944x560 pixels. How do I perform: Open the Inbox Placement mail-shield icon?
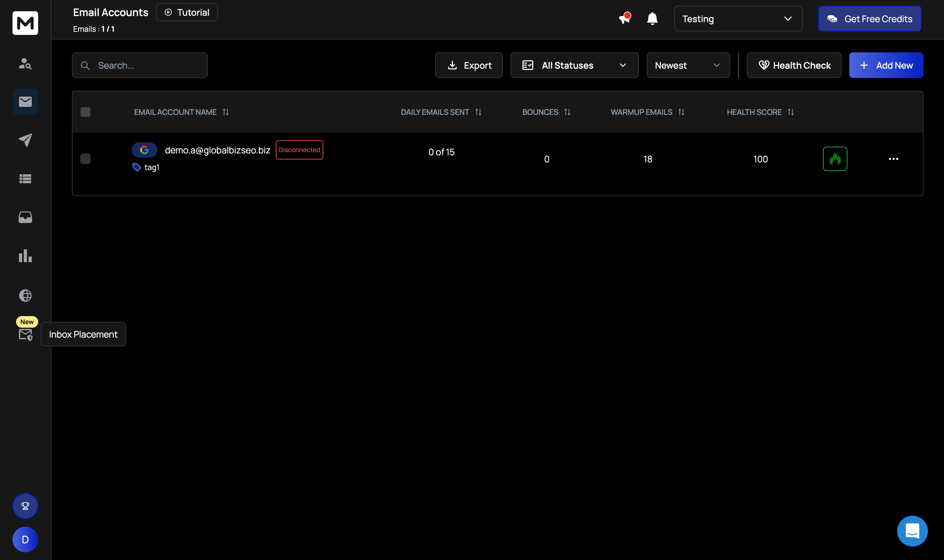coord(25,334)
